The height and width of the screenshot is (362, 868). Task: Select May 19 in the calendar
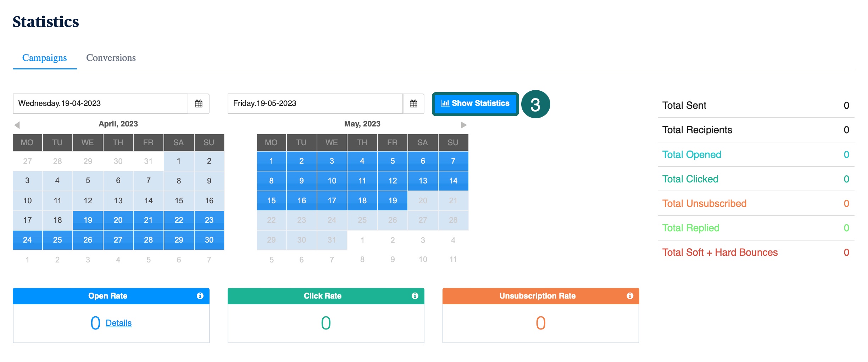tap(392, 200)
